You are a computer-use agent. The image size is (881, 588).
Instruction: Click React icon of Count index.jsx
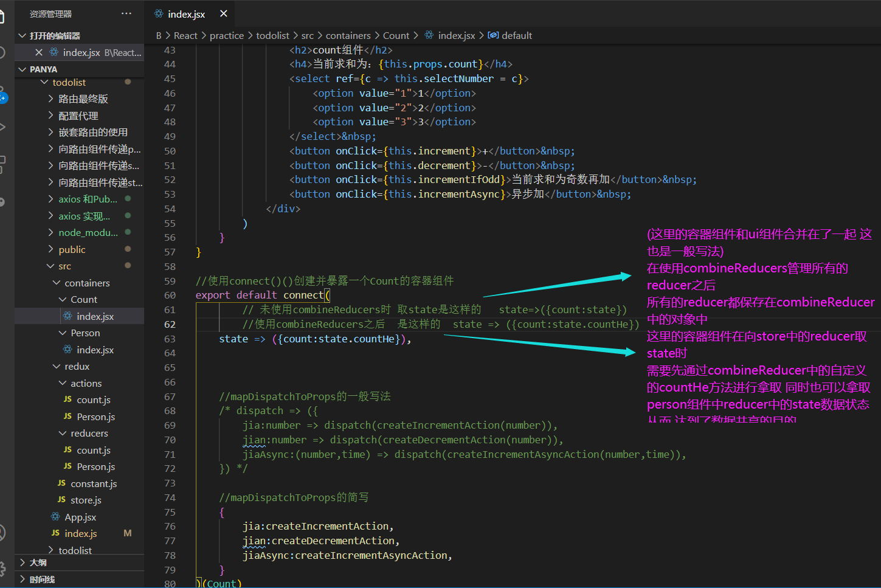click(x=68, y=316)
